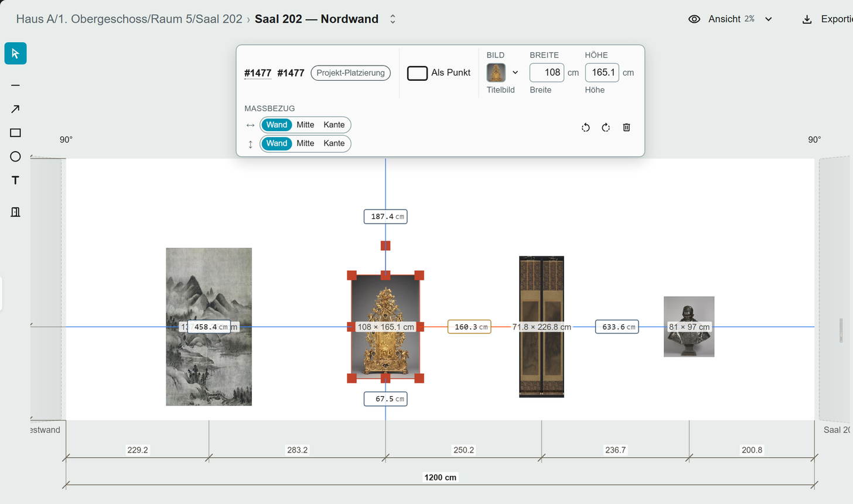Select the circle shape tool
Screen dimensions: 853x504
click(15, 156)
